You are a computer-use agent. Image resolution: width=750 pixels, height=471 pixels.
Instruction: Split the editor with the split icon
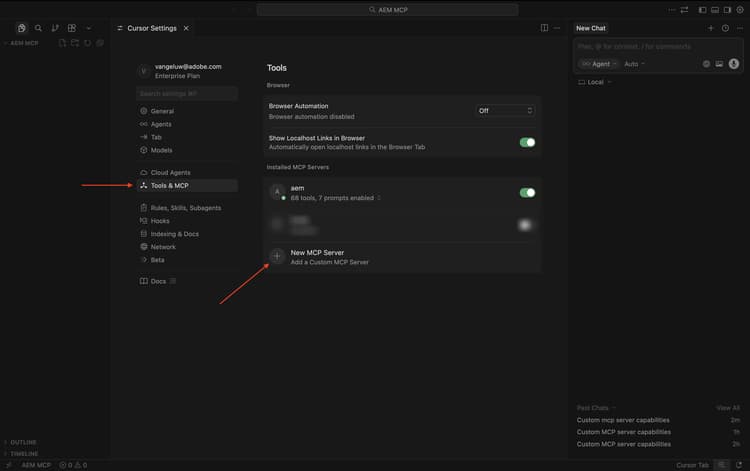tap(544, 28)
